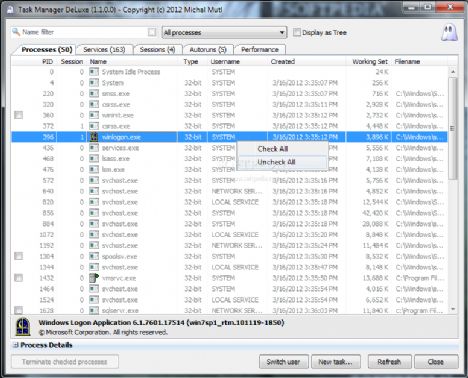Switch to the Processes (50) tab
The image size is (468, 378).
(46, 49)
